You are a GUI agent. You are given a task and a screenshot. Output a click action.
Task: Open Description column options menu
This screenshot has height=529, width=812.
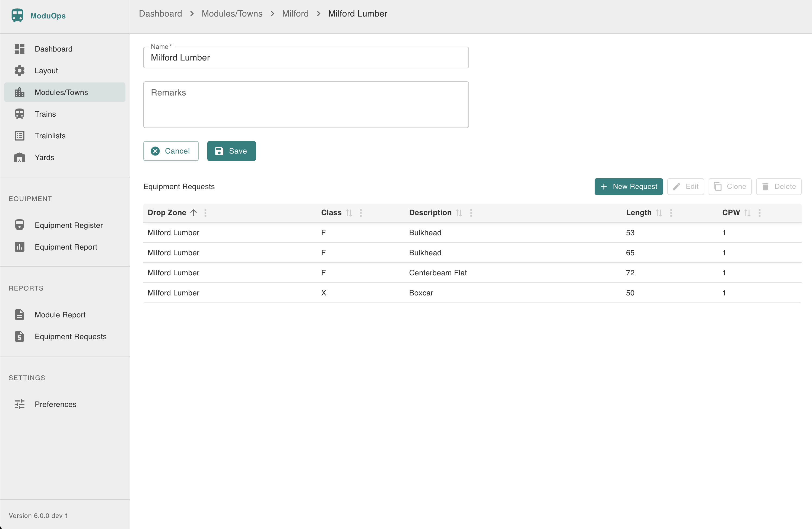tap(471, 213)
